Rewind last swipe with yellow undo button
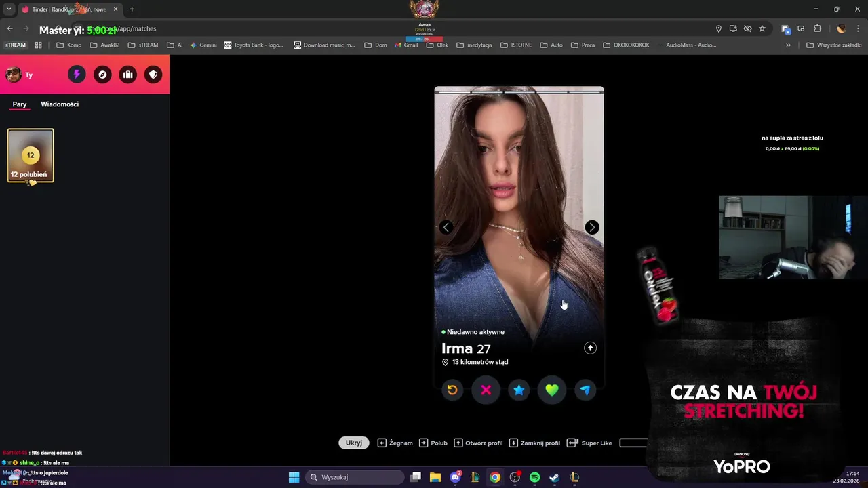 pos(452,390)
